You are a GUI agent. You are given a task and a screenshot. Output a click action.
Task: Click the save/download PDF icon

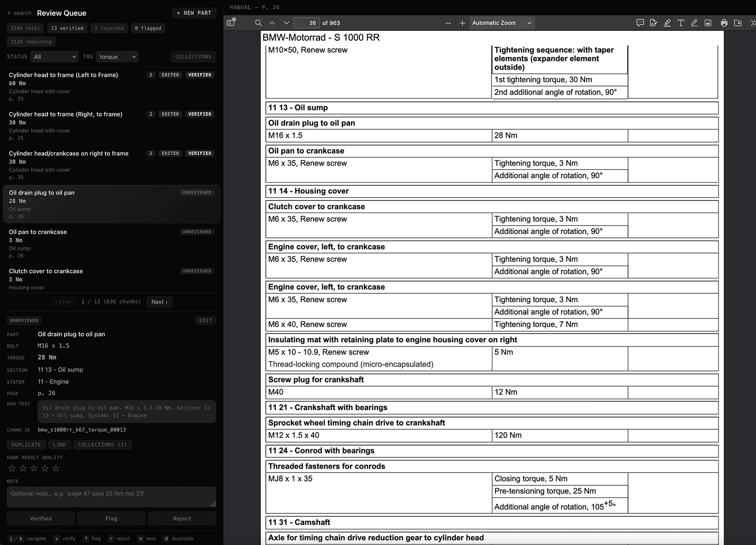pos(738,23)
